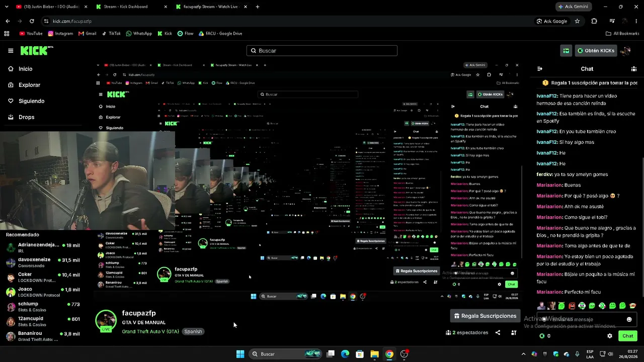The height and width of the screenshot is (362, 644).
Task: Open recommended channel davooxeneize
Action: point(43,262)
